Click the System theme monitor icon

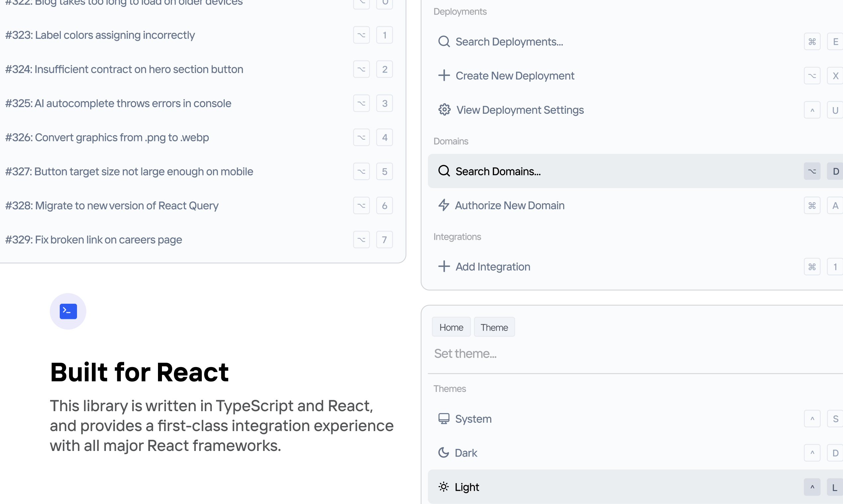point(444,418)
